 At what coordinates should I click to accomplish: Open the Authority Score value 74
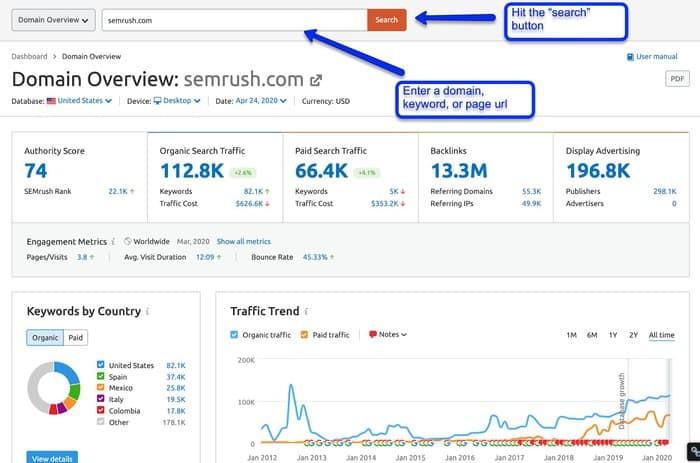36,171
